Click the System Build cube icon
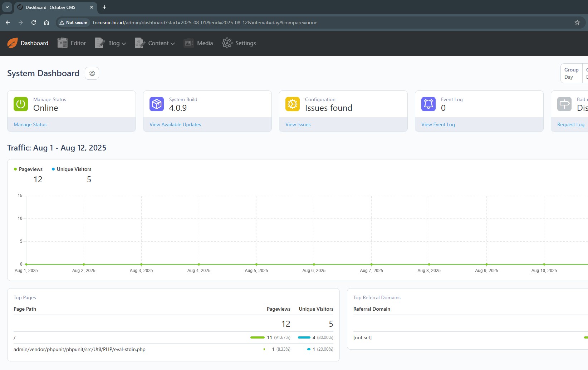The image size is (588, 370). click(x=157, y=104)
